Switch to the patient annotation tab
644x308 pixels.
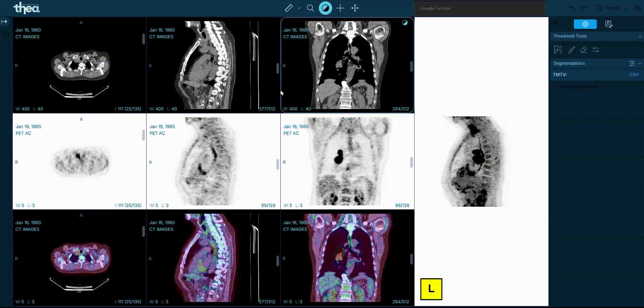[608, 24]
